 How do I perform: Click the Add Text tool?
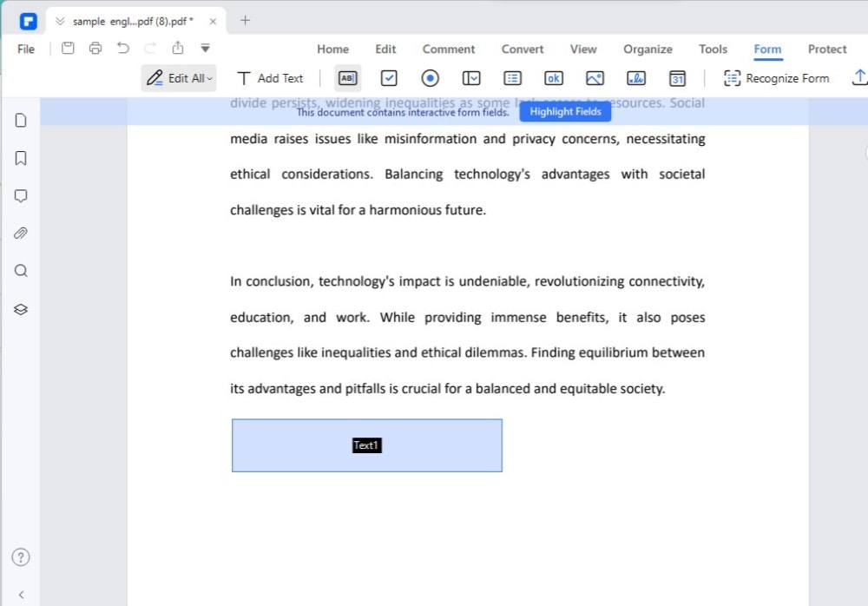click(x=270, y=78)
